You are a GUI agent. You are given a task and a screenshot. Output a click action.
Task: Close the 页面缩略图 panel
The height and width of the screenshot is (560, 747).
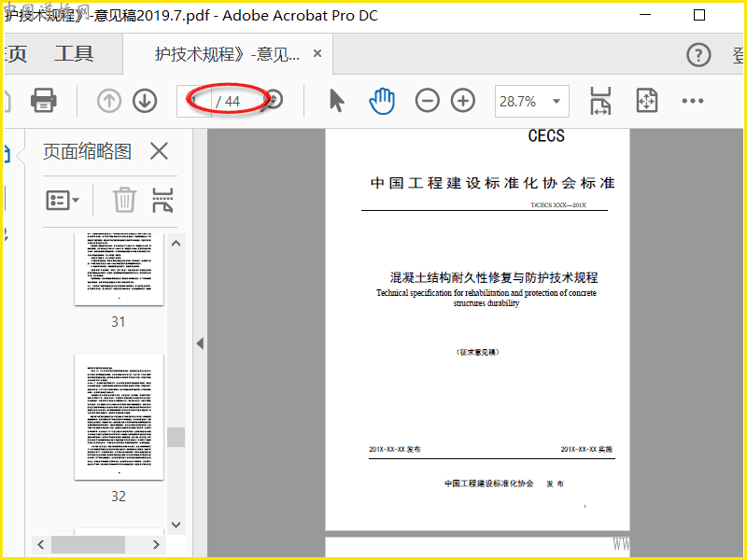click(159, 151)
